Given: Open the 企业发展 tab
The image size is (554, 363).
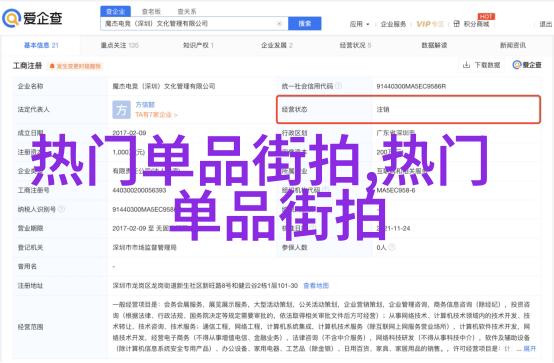Looking at the screenshot, I should pyautogui.click(x=277, y=45).
